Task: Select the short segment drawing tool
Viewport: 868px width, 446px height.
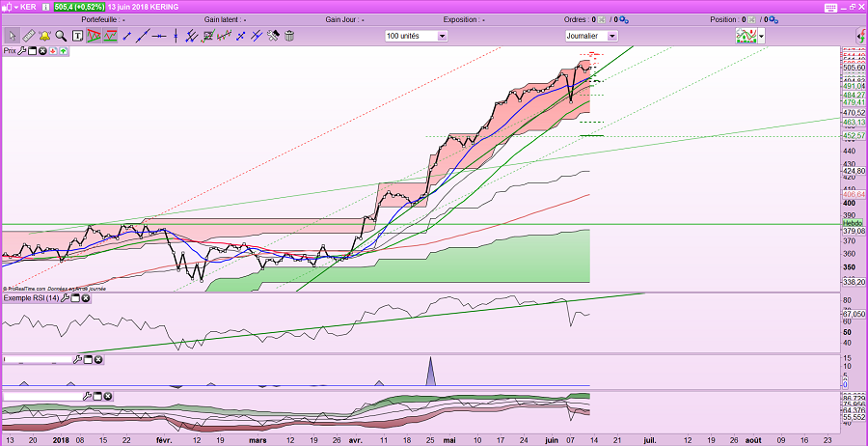Action: (126, 36)
